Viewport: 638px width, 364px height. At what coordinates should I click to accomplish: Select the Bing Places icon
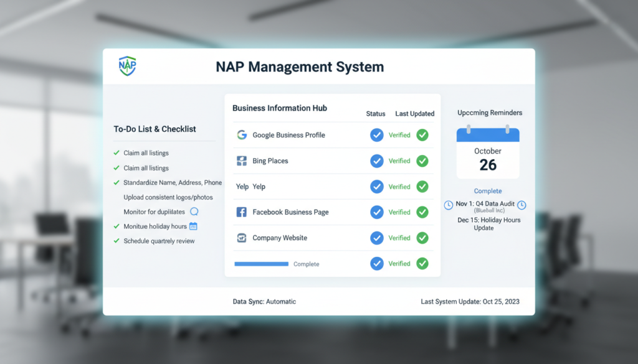242,161
